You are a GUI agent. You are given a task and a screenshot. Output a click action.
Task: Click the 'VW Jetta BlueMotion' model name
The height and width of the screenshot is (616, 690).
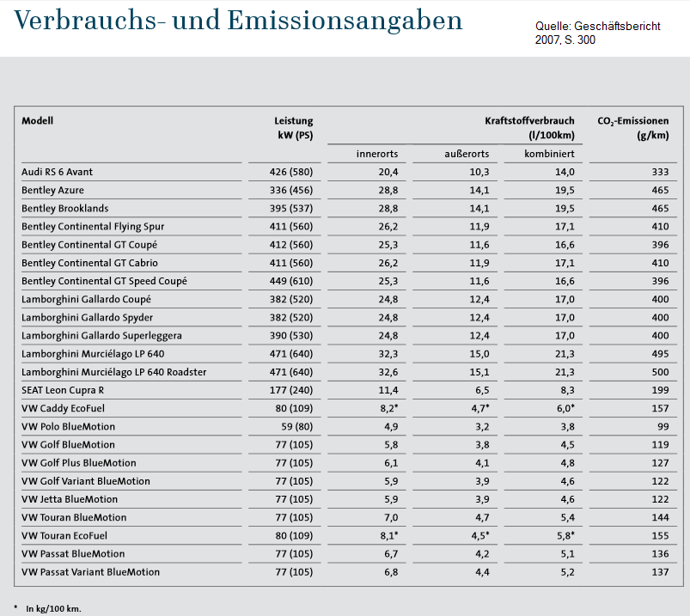tap(70, 499)
